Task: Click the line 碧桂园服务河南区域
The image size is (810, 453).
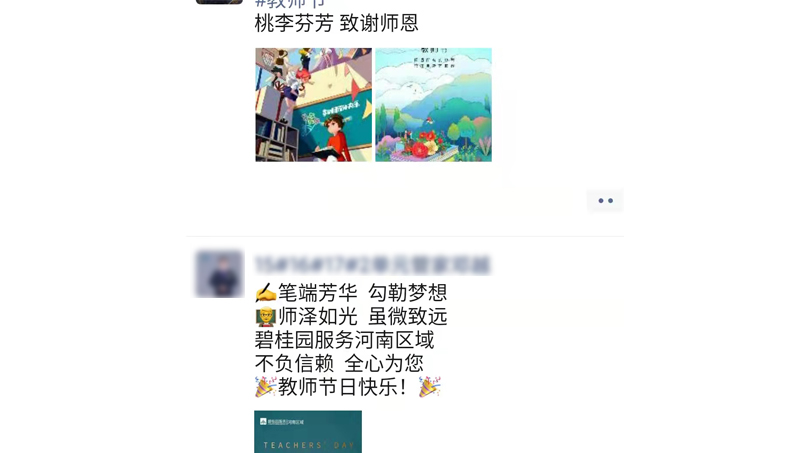Action: (x=345, y=340)
